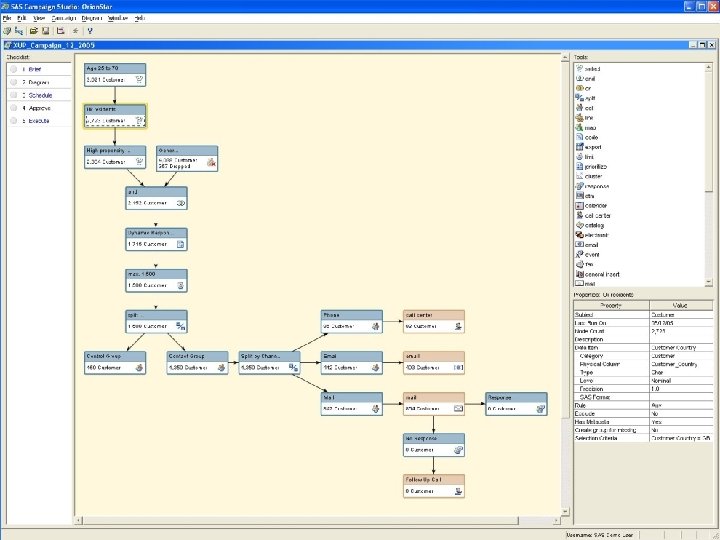The width and height of the screenshot is (720, 540).
Task: Pick the split tool in Tools list
Action: pos(586,98)
